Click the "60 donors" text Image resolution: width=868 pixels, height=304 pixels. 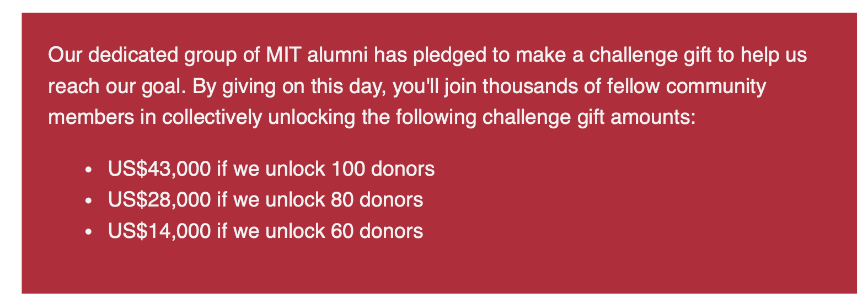click(x=377, y=231)
